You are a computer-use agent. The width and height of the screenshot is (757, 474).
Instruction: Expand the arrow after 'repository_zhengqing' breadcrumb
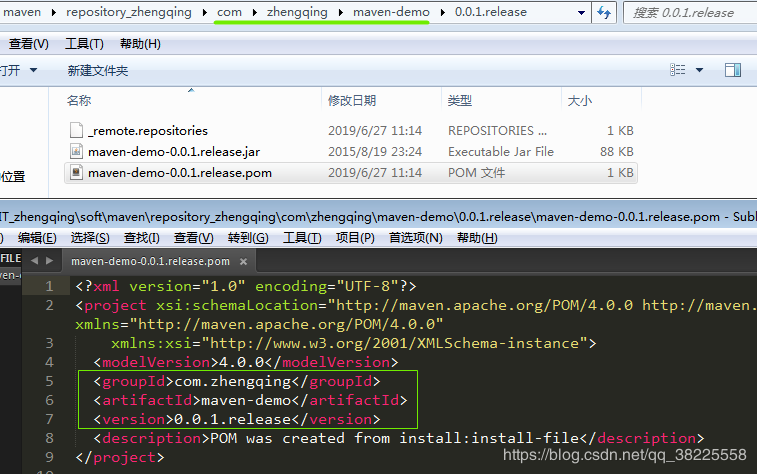[205, 13]
